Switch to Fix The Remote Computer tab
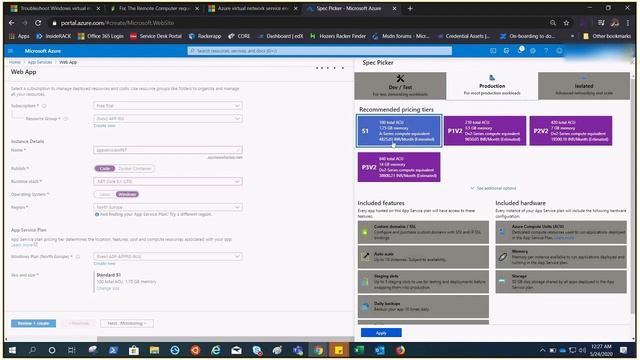640x360 pixels. (154, 8)
